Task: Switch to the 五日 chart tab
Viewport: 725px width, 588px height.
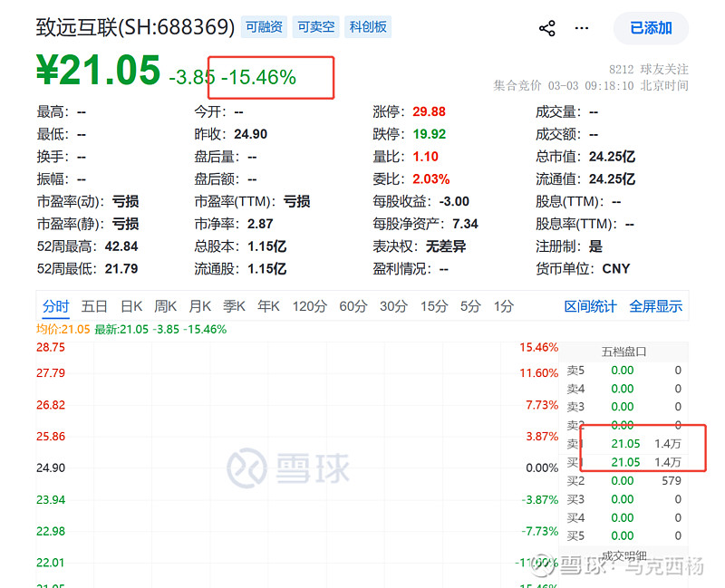Action: [x=94, y=306]
